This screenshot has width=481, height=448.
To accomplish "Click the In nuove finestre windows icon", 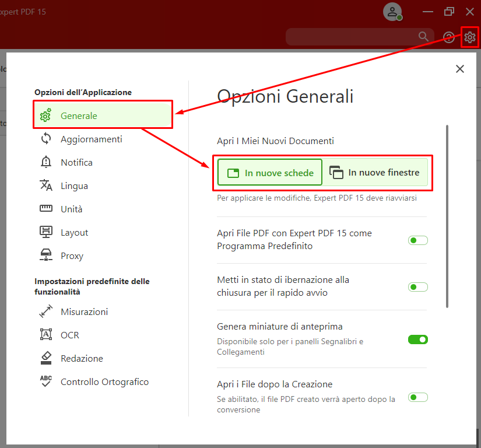I will 336,172.
